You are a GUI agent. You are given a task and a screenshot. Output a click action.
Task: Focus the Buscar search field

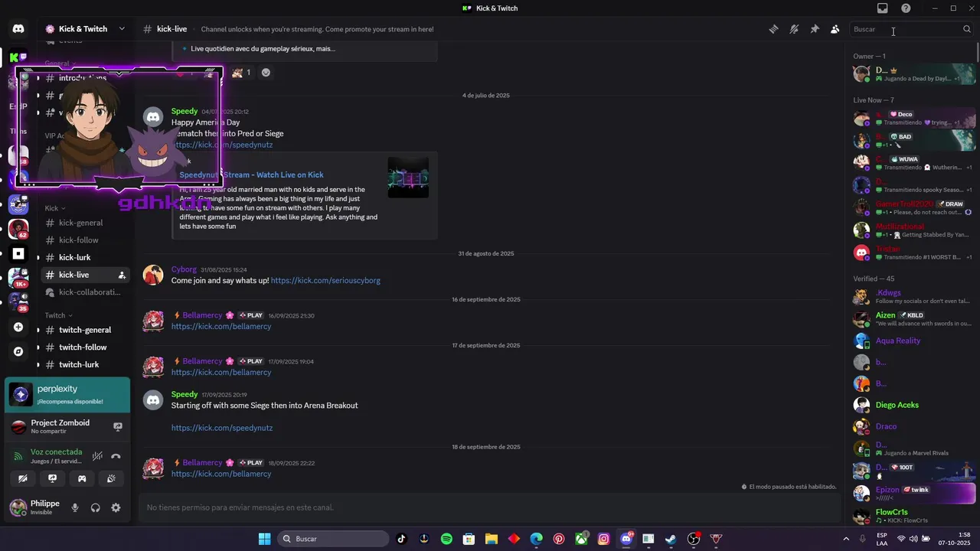point(911,29)
